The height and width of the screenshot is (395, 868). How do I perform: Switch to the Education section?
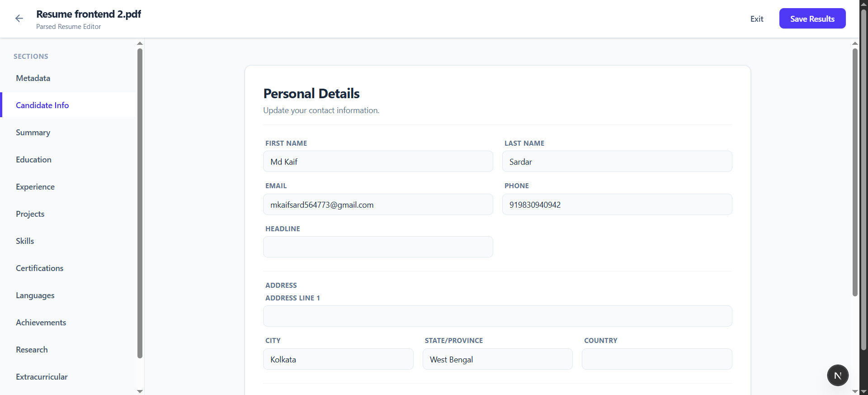(33, 159)
